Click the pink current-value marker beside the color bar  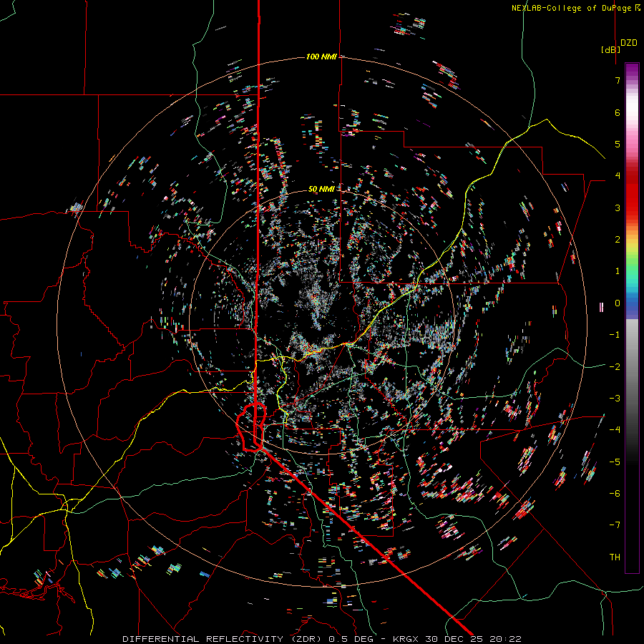pos(602,307)
